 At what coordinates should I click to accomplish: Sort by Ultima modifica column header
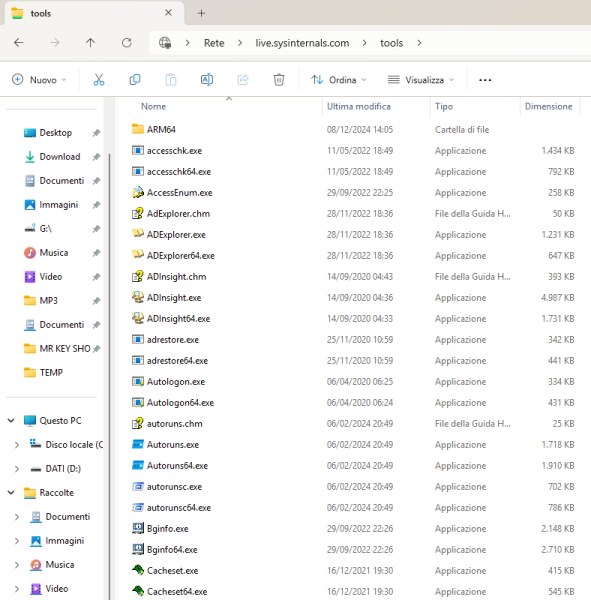point(359,106)
